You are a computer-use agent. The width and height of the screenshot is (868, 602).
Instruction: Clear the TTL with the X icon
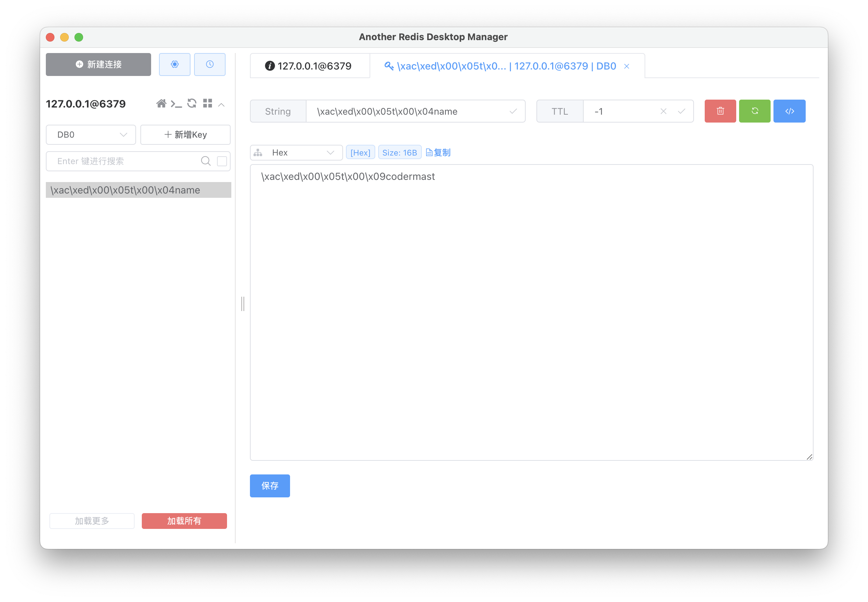click(663, 112)
